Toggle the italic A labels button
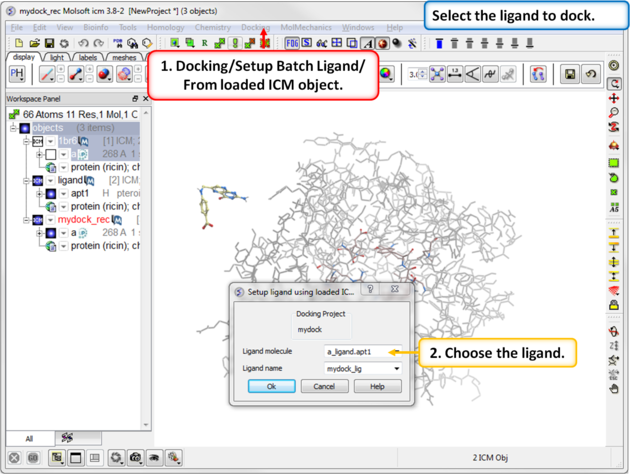 point(368,43)
